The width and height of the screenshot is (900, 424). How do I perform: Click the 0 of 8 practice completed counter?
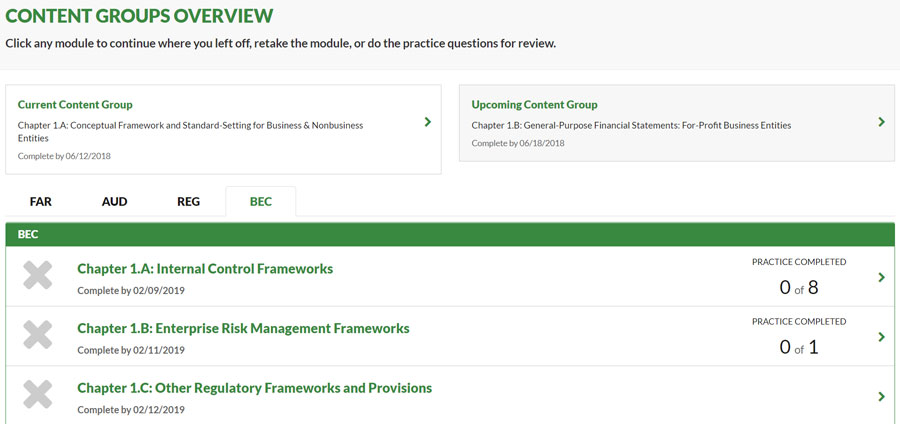[x=799, y=287]
